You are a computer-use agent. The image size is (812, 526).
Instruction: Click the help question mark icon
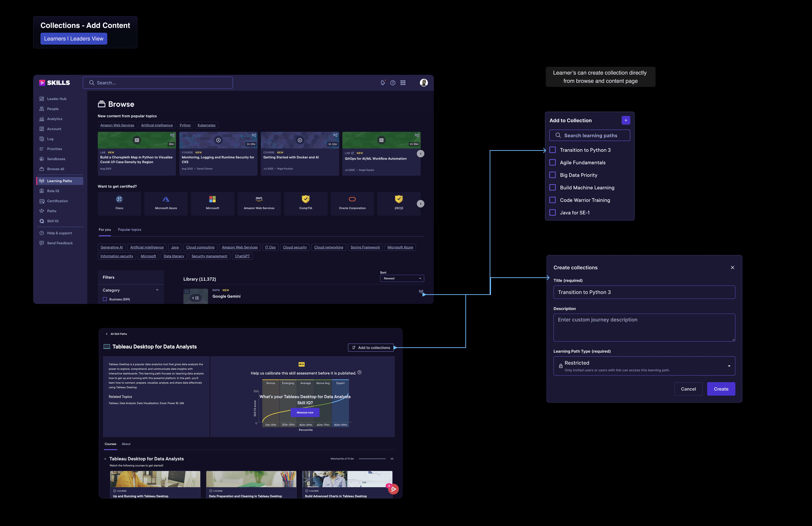393,83
